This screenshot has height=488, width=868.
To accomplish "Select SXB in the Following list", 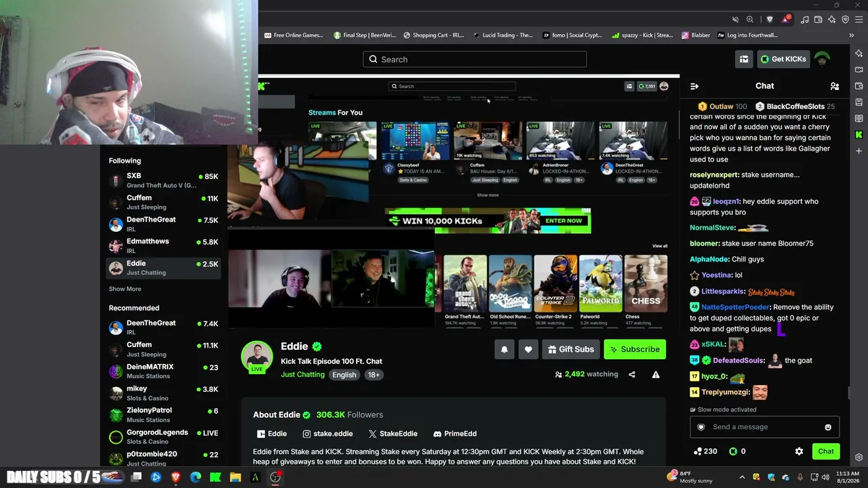I will coord(163,180).
